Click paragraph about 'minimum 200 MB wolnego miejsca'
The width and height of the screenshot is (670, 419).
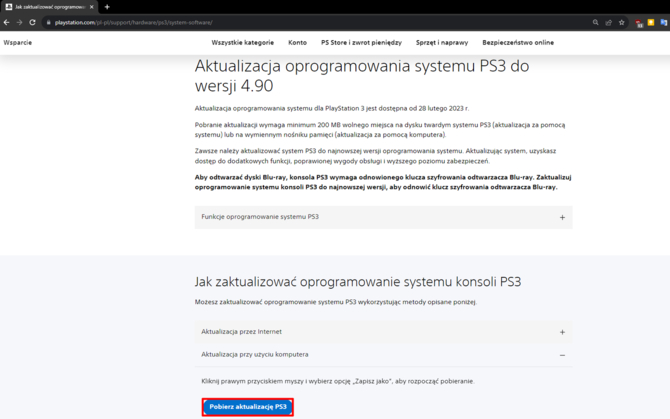click(380, 130)
